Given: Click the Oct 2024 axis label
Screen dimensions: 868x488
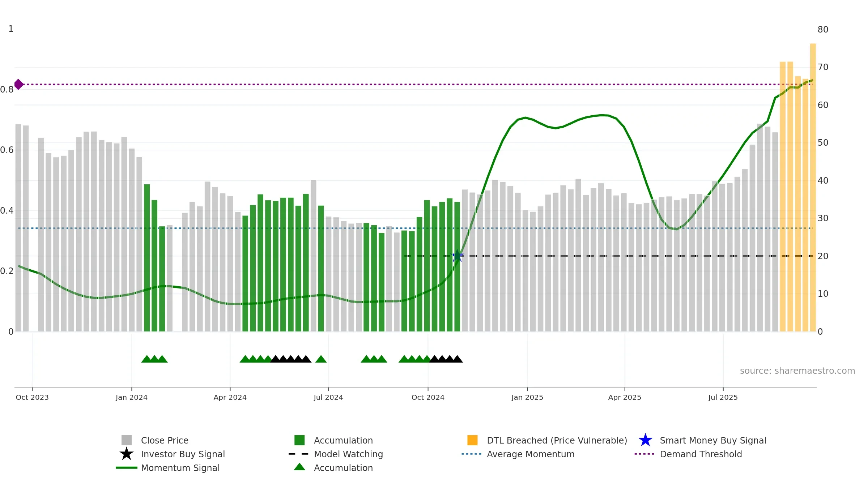Looking at the screenshot, I should (x=428, y=397).
